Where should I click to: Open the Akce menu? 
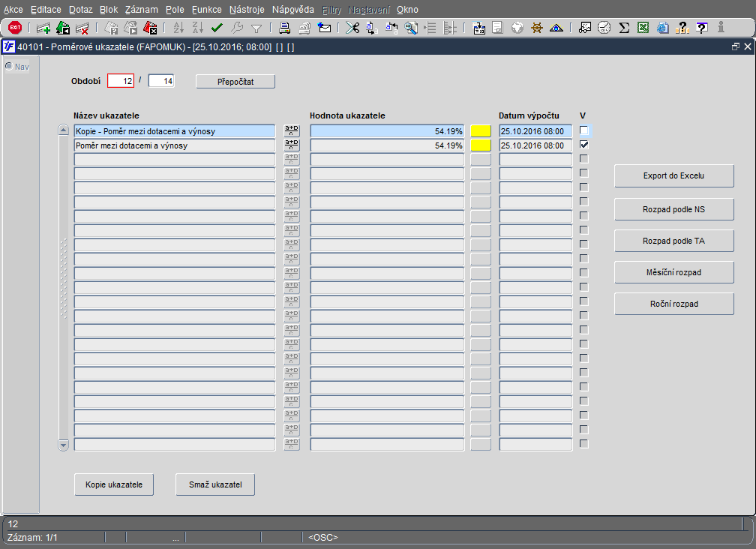coord(13,10)
